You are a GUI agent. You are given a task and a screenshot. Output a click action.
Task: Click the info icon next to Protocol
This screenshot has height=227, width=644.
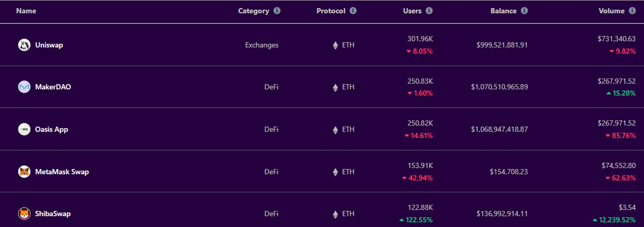coord(353,11)
